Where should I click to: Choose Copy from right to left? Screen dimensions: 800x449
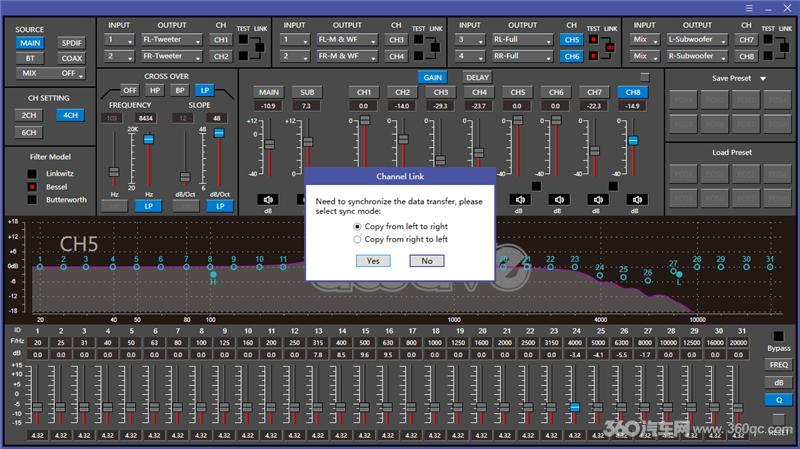357,239
